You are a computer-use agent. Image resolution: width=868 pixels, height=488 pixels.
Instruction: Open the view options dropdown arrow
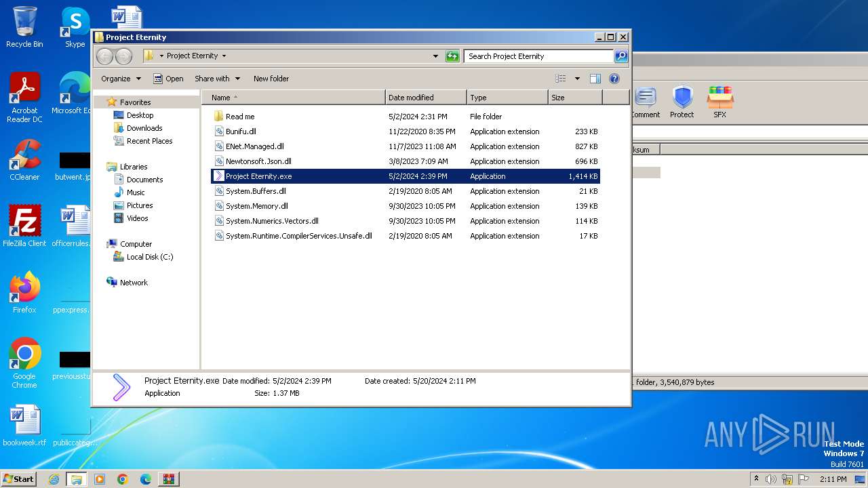tap(577, 79)
